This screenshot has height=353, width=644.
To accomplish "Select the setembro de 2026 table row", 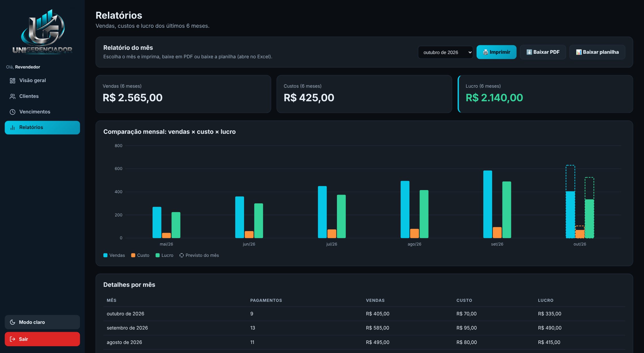I will pos(364,328).
